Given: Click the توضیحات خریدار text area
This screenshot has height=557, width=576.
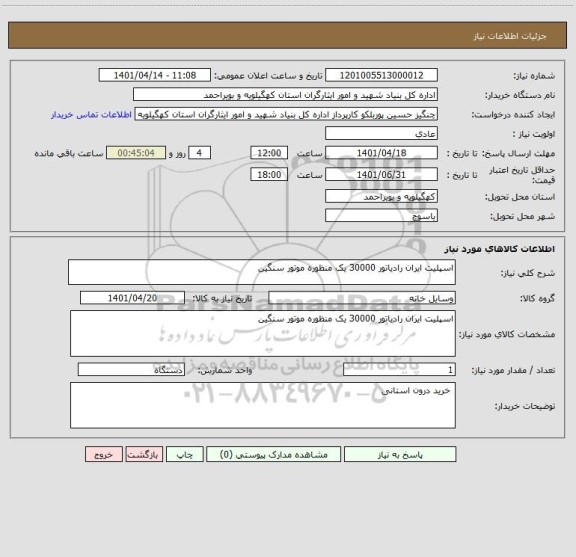Looking at the screenshot, I should click(x=263, y=405).
